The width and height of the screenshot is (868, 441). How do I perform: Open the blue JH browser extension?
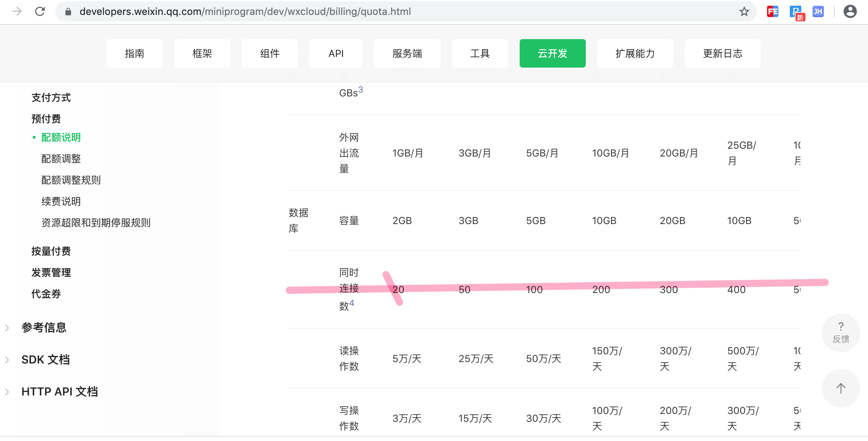point(818,12)
